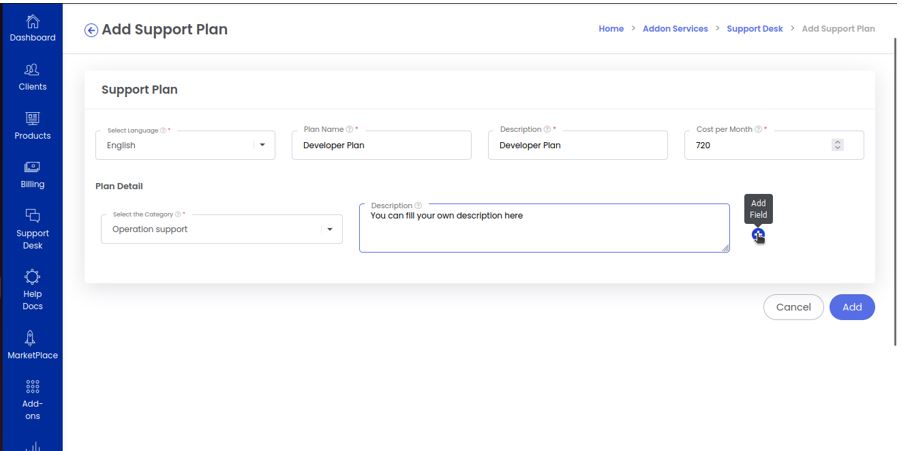The image size is (902, 451).
Task: Open the Dashboard home icon
Action: [33, 22]
